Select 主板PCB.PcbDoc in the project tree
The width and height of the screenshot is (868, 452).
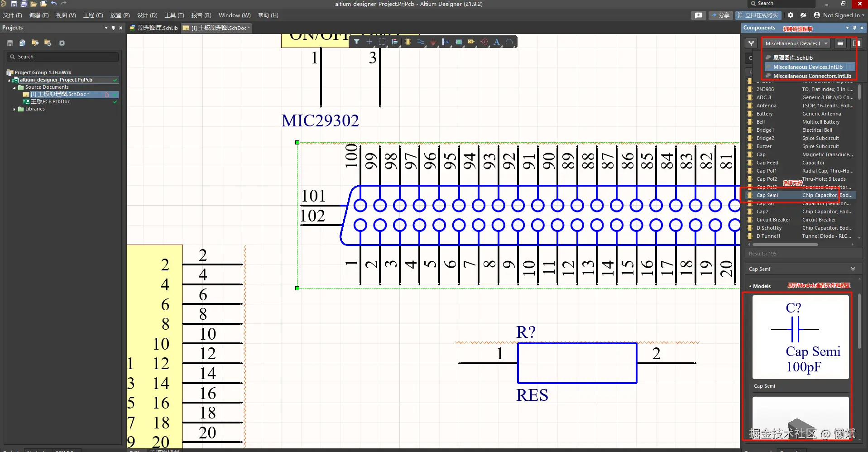pyautogui.click(x=50, y=102)
